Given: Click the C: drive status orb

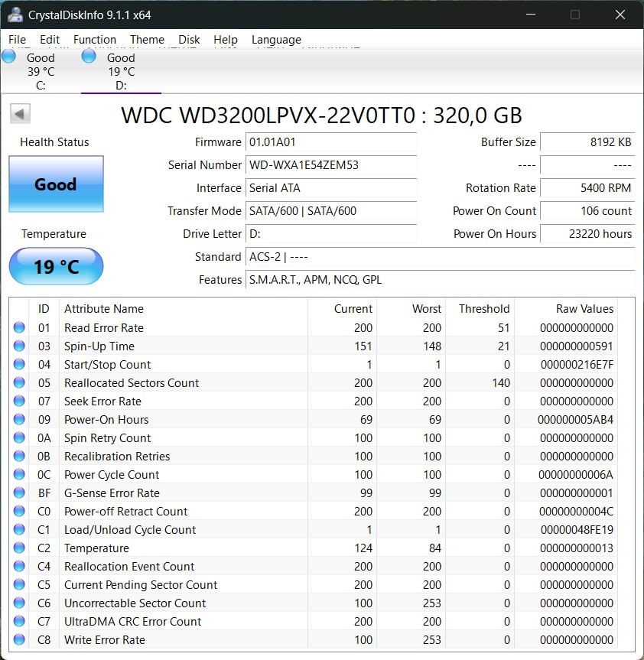Looking at the screenshot, I should coord(8,56).
